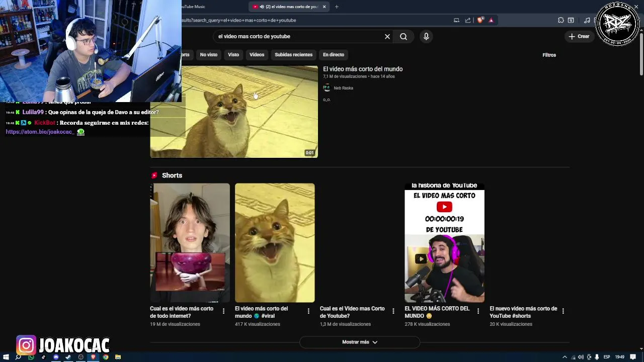Open the Filtros options
The image size is (644, 362).
pyautogui.click(x=549, y=55)
